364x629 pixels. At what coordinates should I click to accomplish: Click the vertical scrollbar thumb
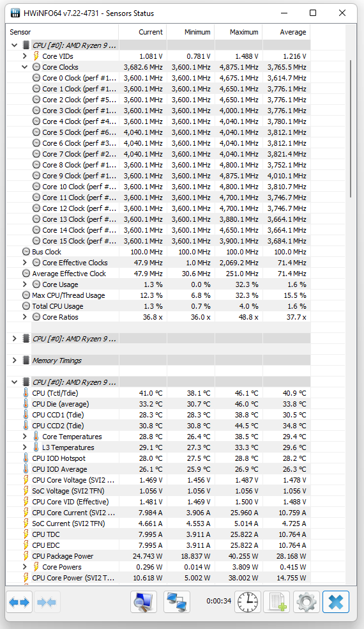351,128
